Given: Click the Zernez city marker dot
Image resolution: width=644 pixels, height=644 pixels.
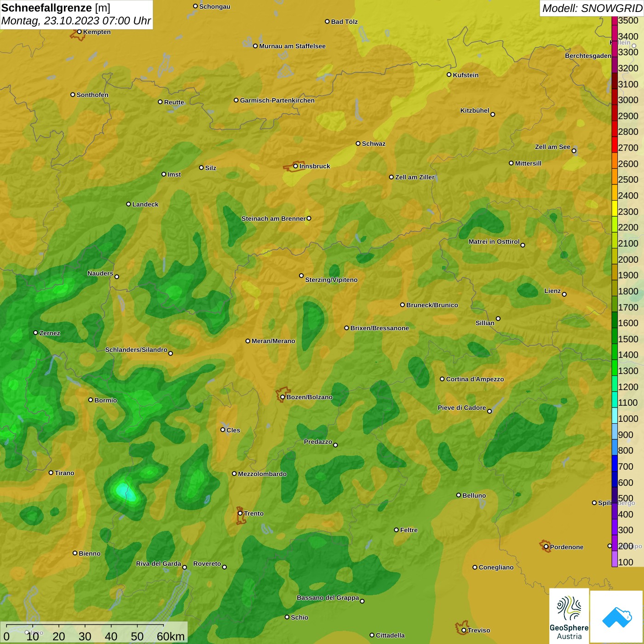Looking at the screenshot, I should point(35,333).
